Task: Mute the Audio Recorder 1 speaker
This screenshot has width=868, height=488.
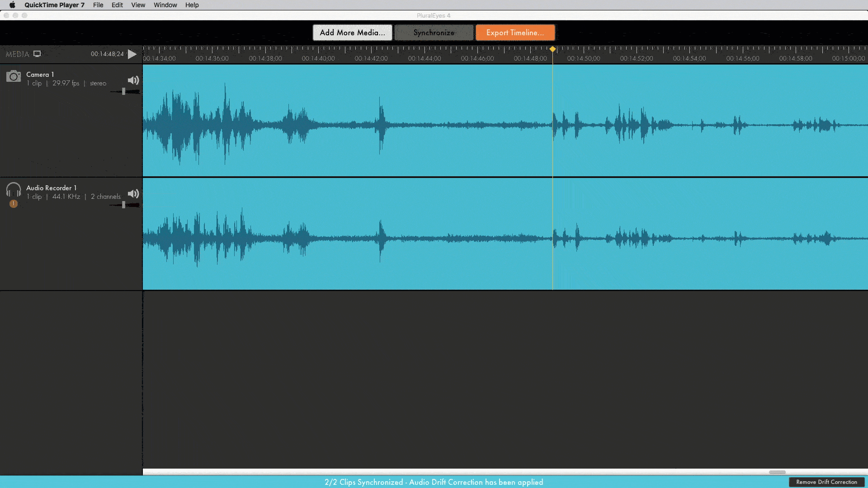Action: [x=133, y=194]
